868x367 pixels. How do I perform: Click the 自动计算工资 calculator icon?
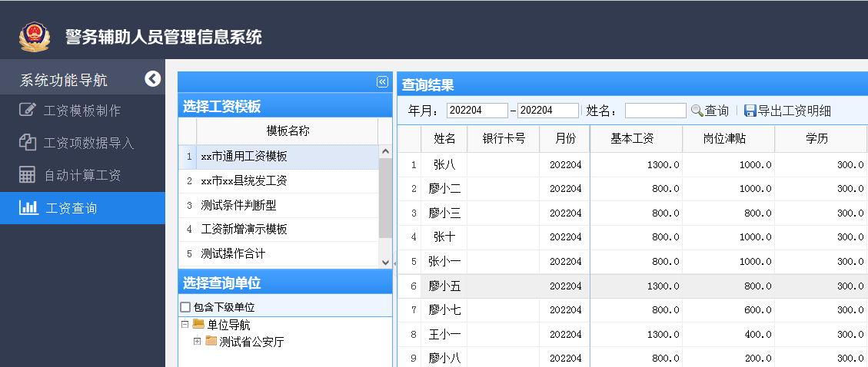tap(27, 175)
